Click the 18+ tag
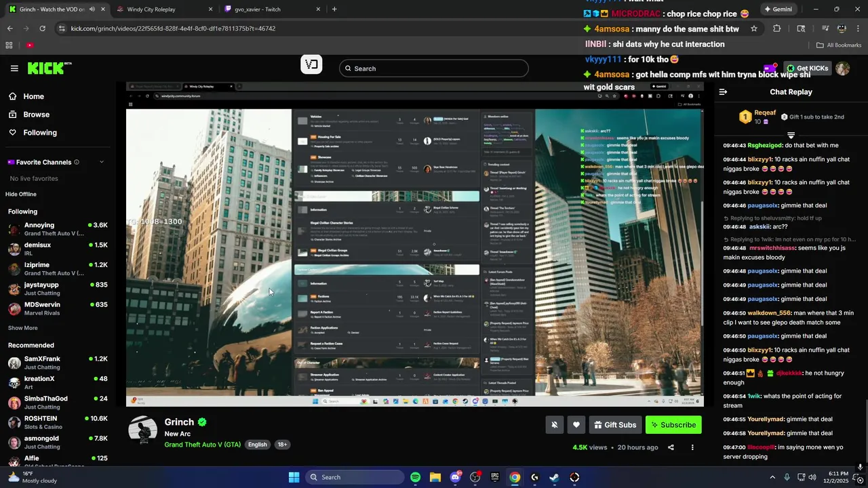The image size is (868, 488). (x=282, y=445)
